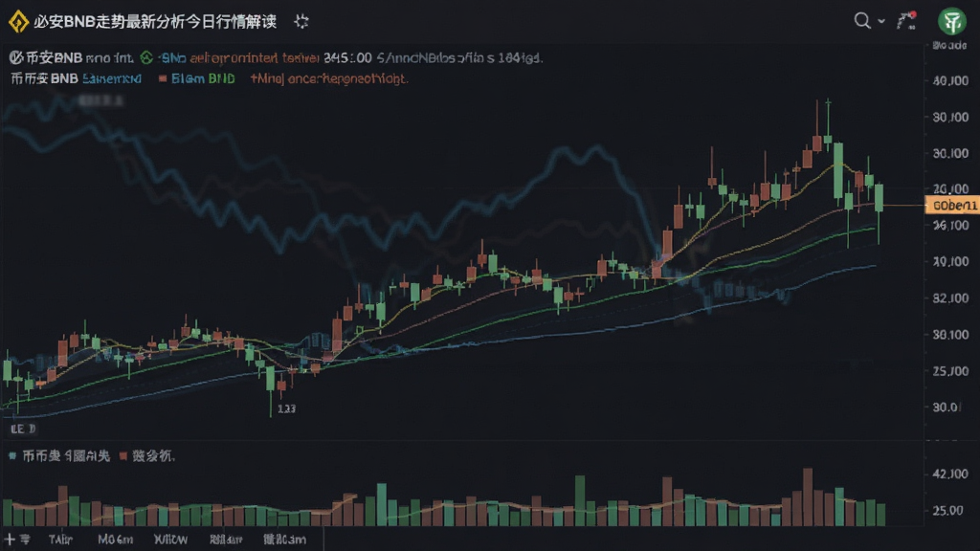Click the 25.00 volume axis label
980x551 pixels.
948,511
